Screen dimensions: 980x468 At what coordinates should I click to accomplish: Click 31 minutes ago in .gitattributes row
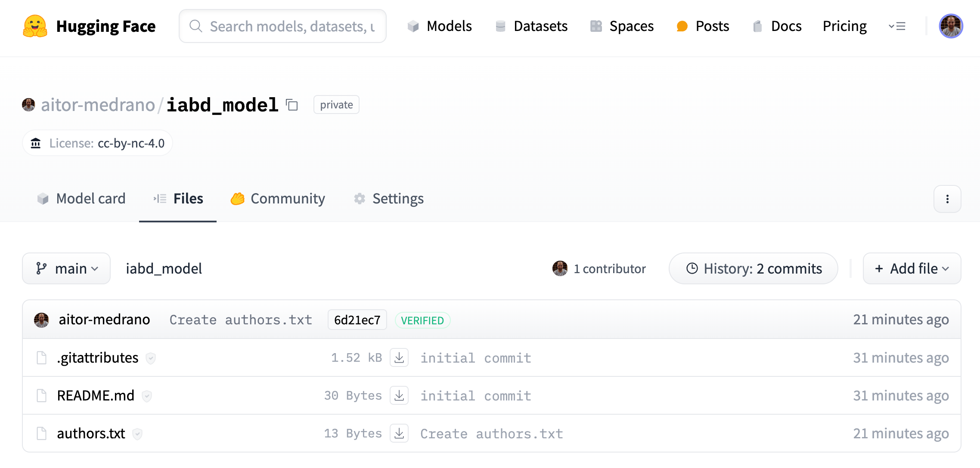(x=901, y=358)
